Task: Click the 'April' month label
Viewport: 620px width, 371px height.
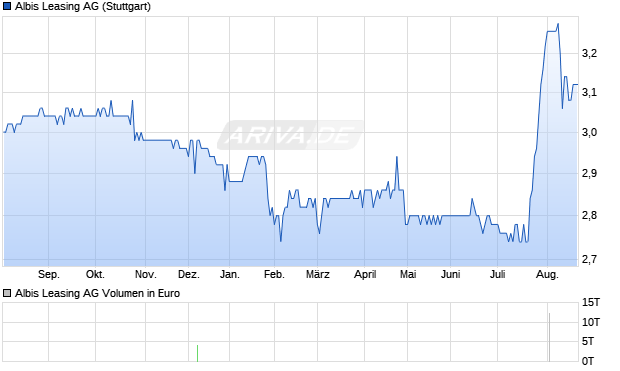Action: (365, 274)
